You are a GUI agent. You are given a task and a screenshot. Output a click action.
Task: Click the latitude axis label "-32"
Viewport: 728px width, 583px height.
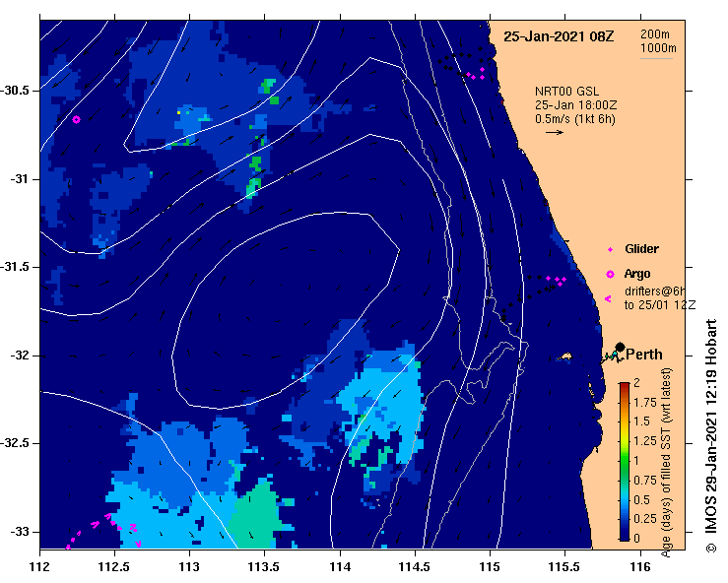point(19,356)
